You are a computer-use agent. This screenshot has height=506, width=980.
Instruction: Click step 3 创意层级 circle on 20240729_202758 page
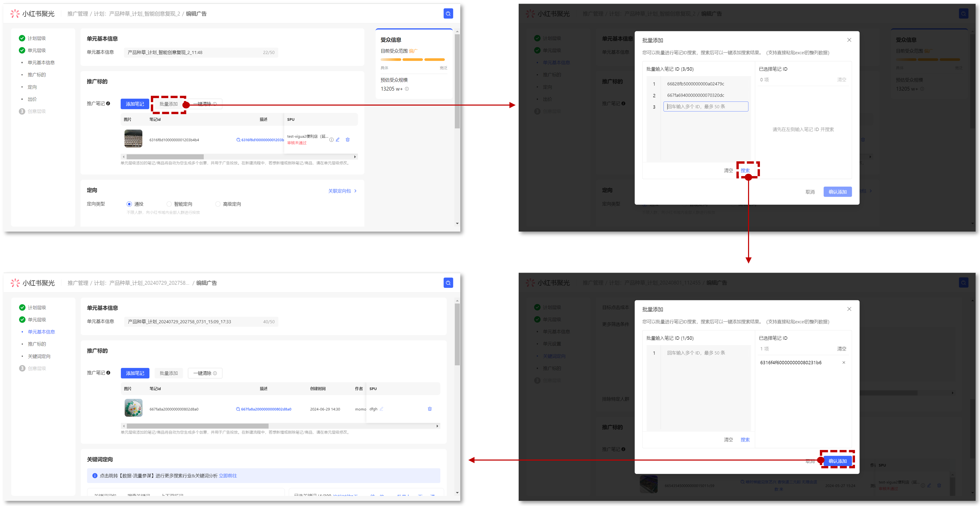tap(22, 368)
